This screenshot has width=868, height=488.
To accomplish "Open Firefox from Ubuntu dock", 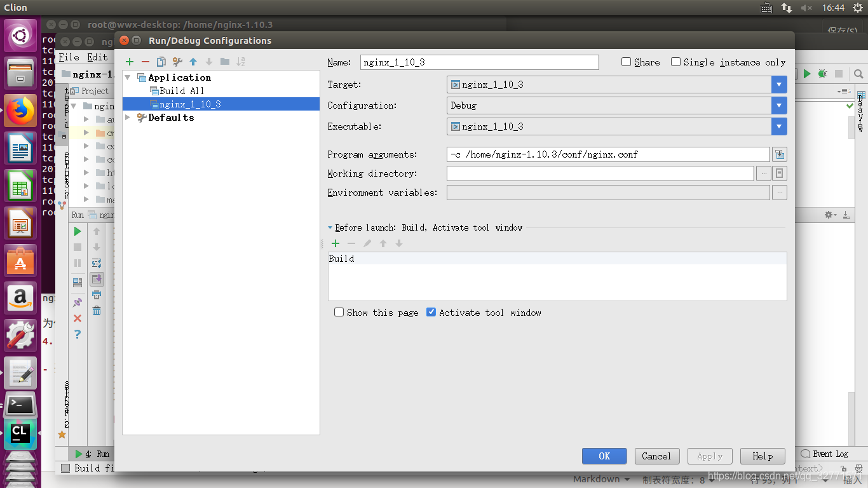I will (x=21, y=111).
